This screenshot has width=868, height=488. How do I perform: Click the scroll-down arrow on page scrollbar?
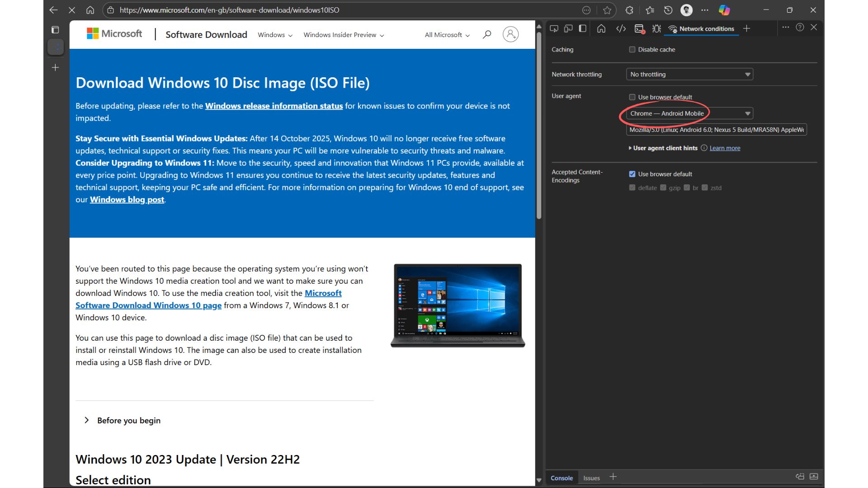(538, 480)
